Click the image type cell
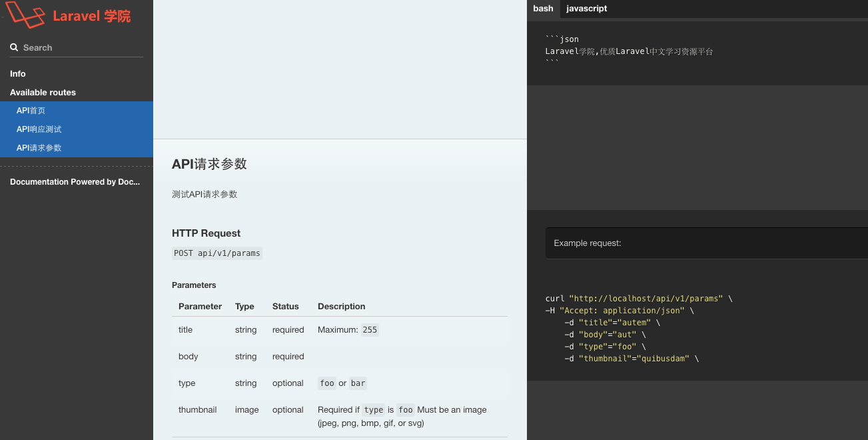 point(247,409)
